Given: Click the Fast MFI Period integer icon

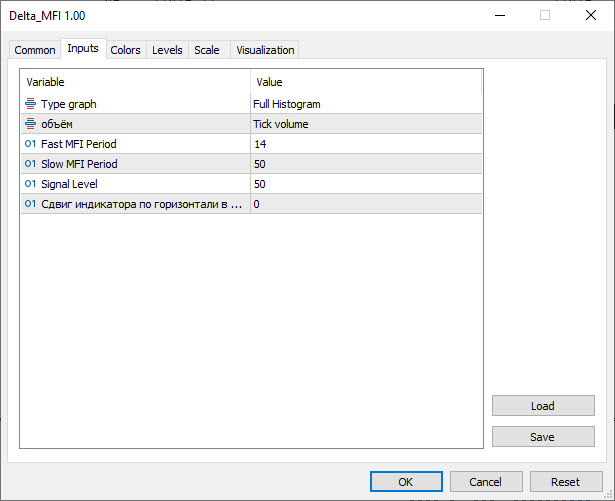Looking at the screenshot, I should coord(30,144).
